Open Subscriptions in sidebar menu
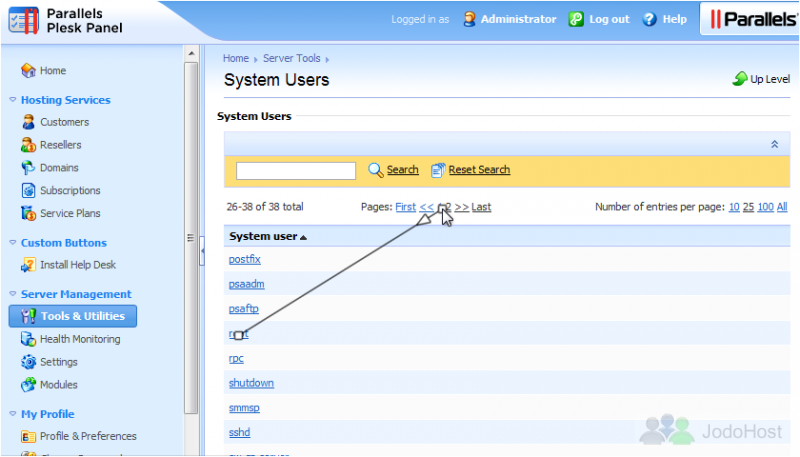Screen dimensions: 800x457 (70, 190)
